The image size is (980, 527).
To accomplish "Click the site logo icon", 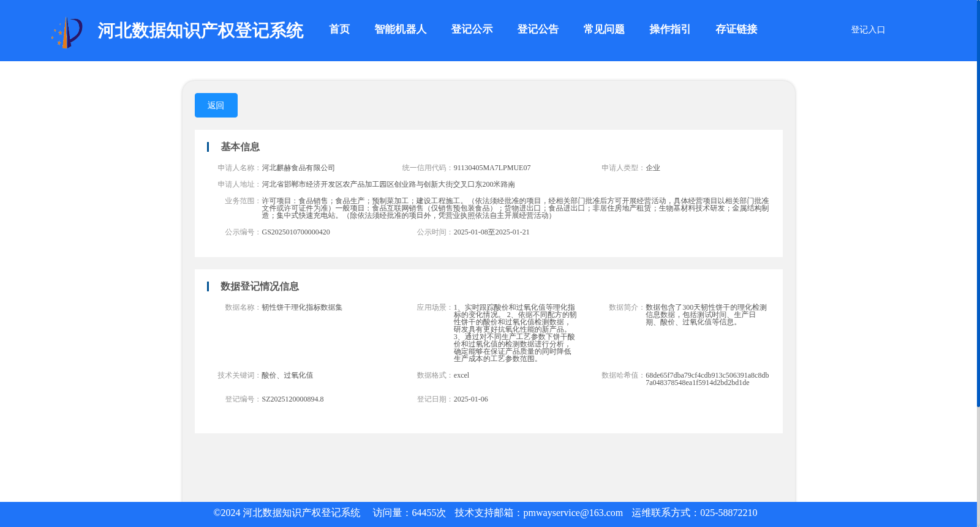I will click(x=67, y=32).
